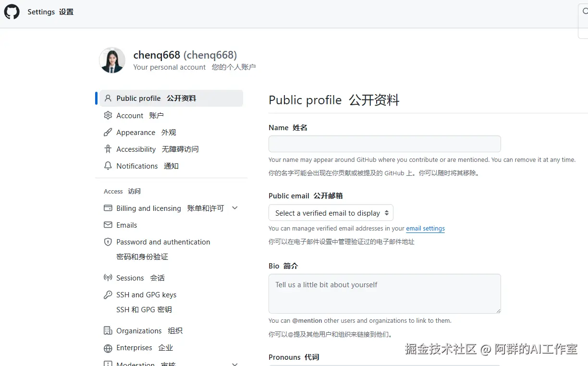
Task: Click the accessibility figure icon
Action: 108,149
